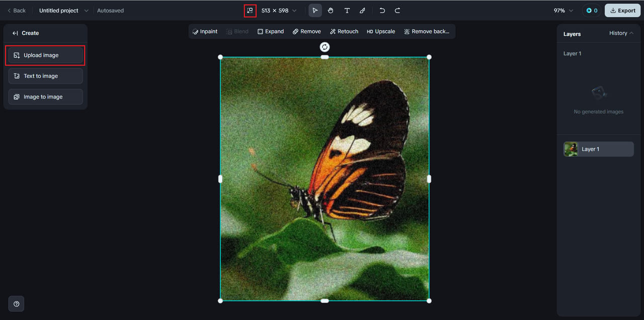The image size is (644, 320).
Task: Select the Retouch tool
Action: click(x=344, y=31)
